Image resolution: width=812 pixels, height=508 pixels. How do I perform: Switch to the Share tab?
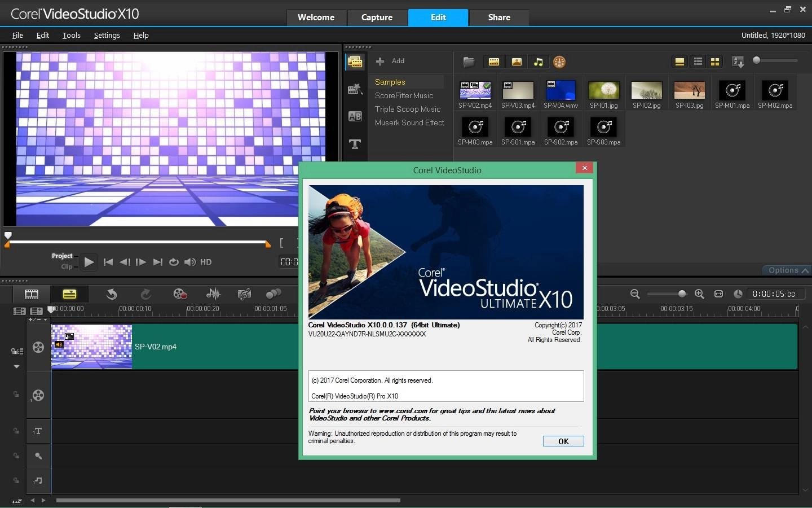click(x=499, y=17)
